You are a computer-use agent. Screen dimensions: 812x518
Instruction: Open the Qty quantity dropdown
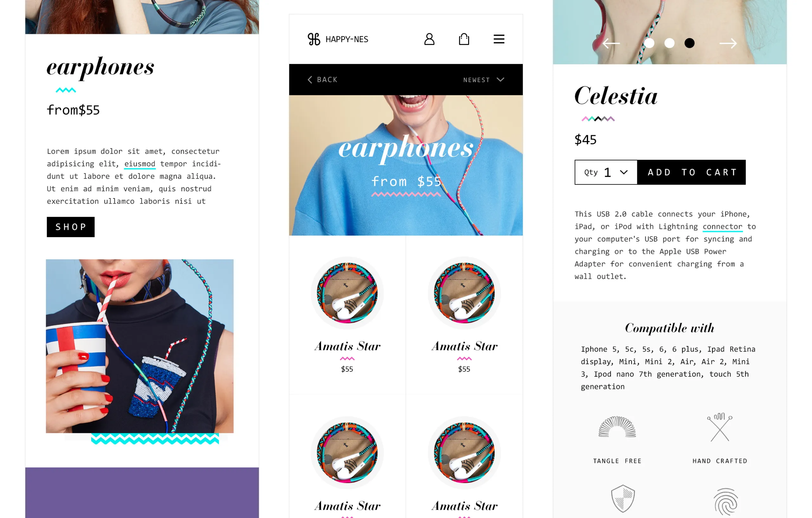pos(606,172)
